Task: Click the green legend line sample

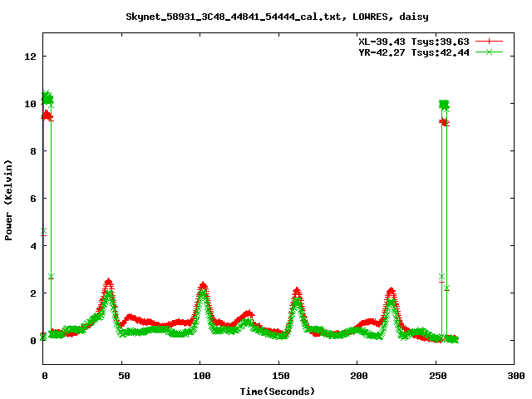Action: [489, 52]
